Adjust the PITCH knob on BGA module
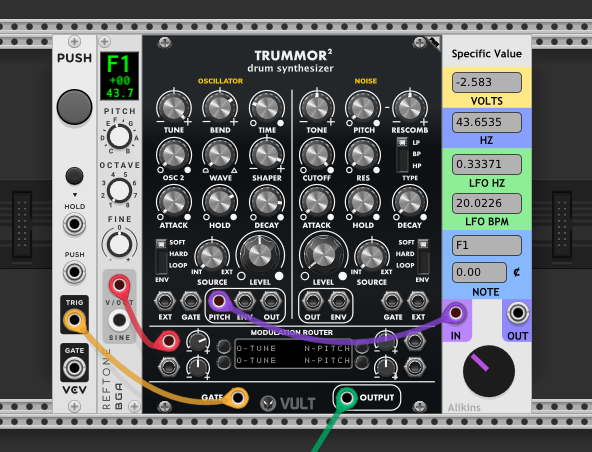The height and width of the screenshot is (452, 592). point(119,136)
